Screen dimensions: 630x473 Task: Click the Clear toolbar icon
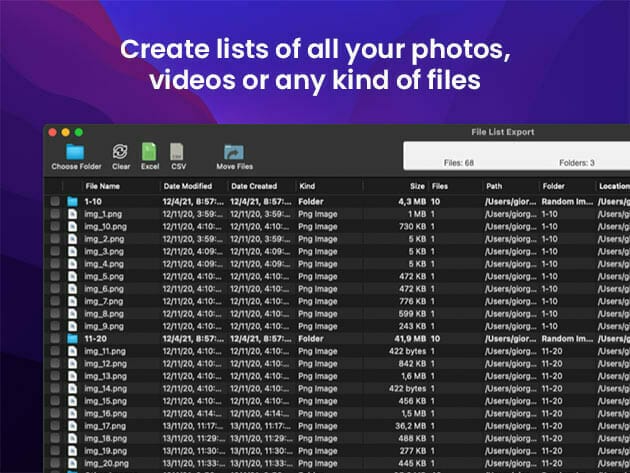click(121, 152)
